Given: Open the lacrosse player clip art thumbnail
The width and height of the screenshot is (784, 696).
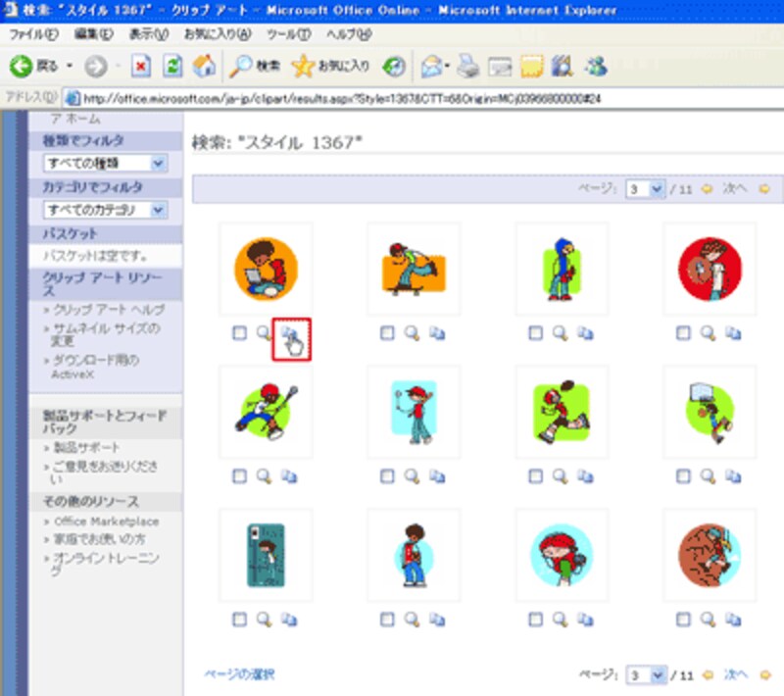Looking at the screenshot, I should tap(266, 412).
